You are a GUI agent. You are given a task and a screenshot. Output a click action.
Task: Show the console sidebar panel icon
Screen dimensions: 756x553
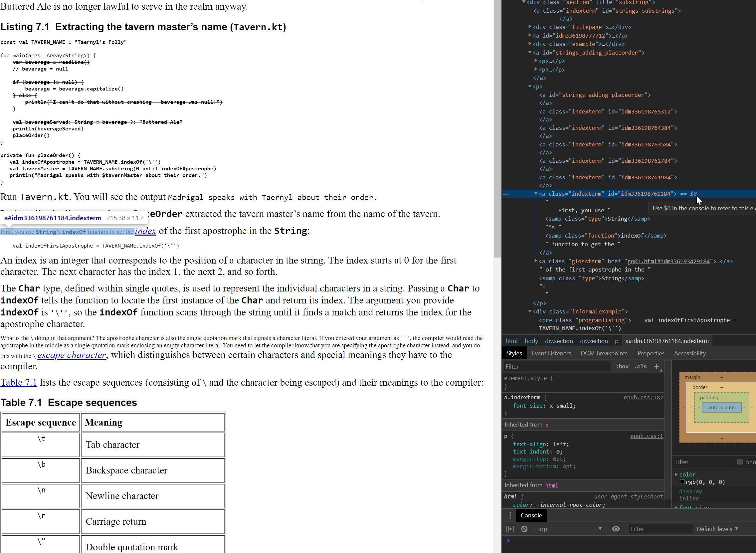(509, 529)
